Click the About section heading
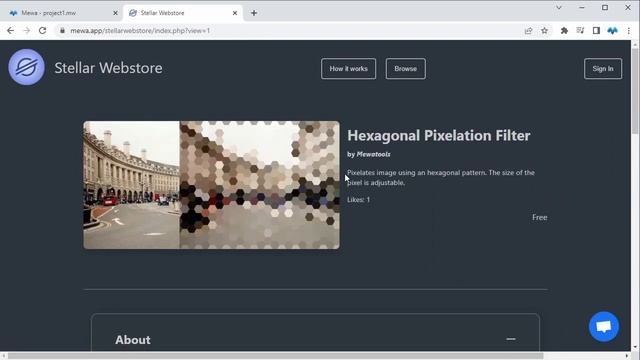 pyautogui.click(x=133, y=340)
